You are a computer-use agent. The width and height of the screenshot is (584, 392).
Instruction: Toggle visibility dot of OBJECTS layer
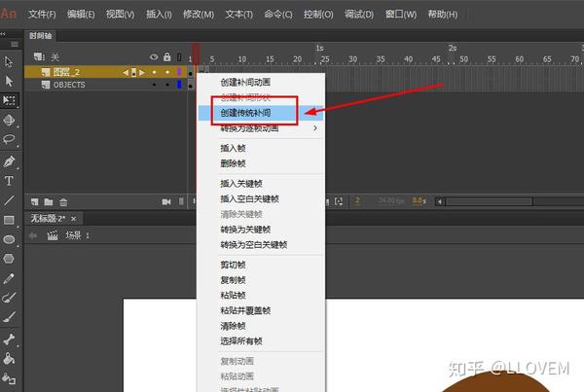click(x=154, y=85)
